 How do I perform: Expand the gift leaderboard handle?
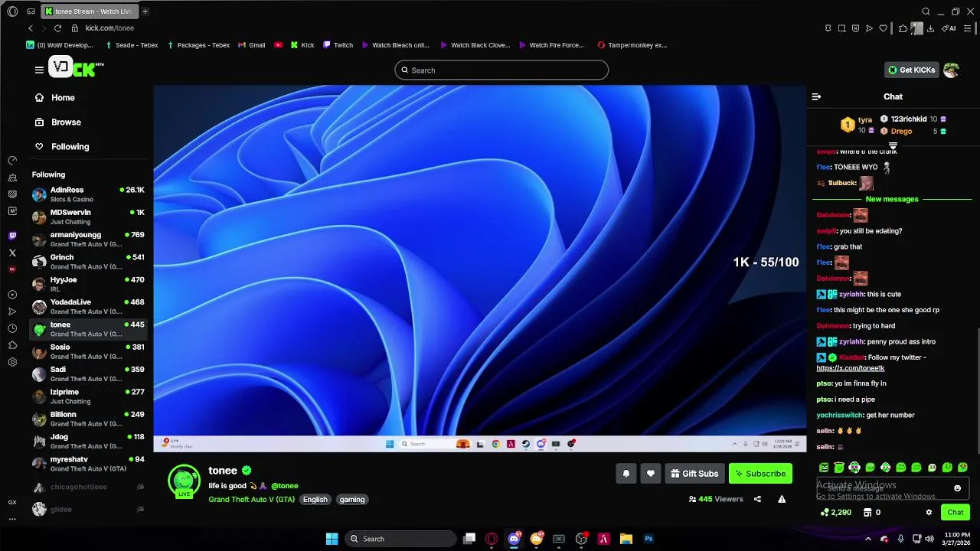point(893,145)
